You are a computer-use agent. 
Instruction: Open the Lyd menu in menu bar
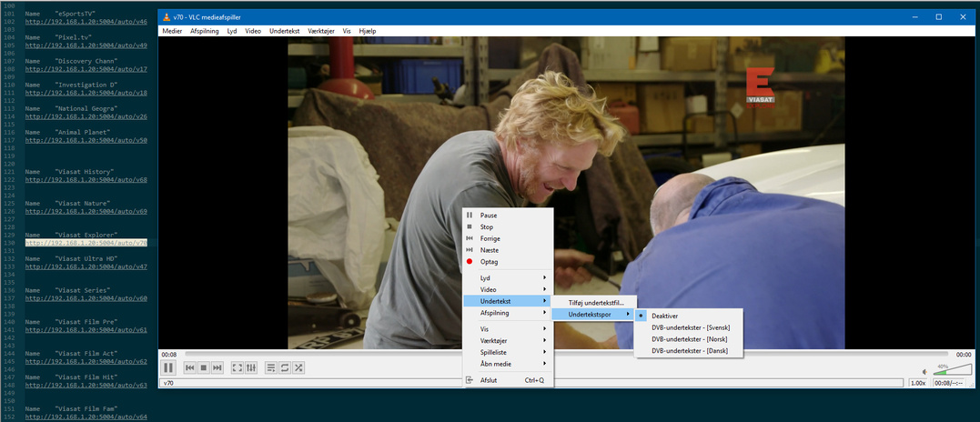(232, 31)
